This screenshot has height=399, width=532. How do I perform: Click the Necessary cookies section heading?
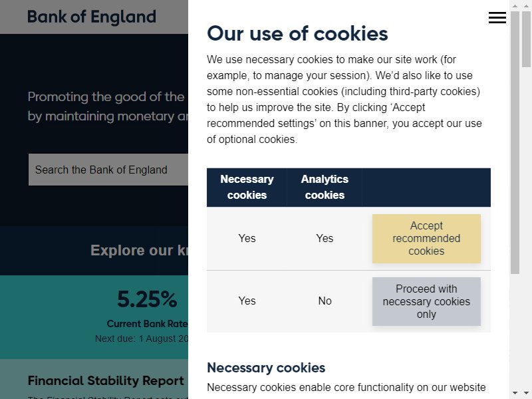[x=266, y=368]
